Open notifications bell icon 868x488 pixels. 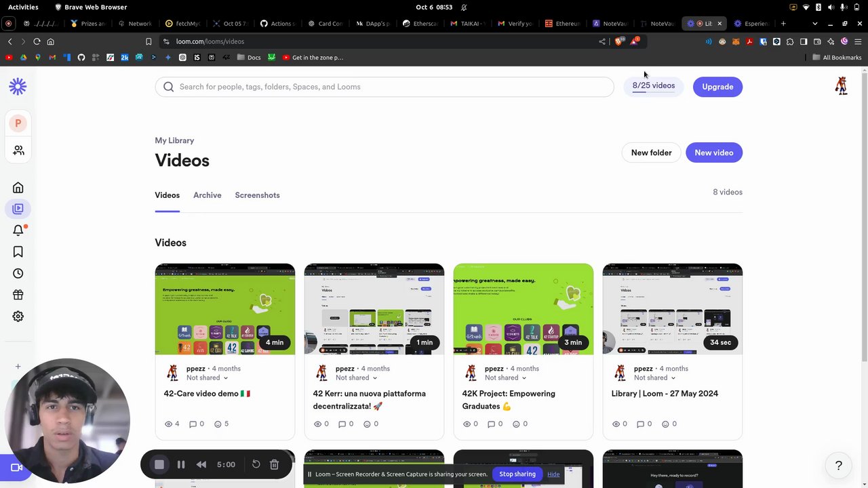[x=18, y=230]
